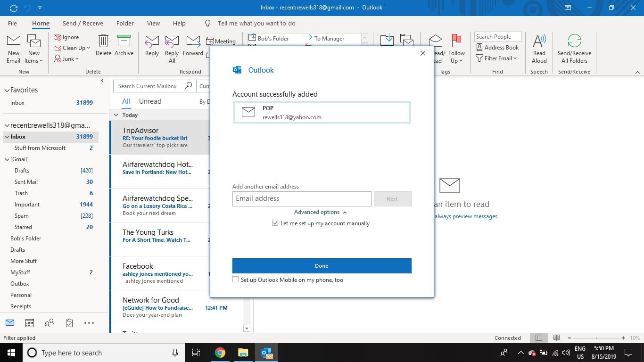Open File Explorer from the taskbar
Image resolution: width=644 pixels, height=362 pixels.
pos(243,353)
